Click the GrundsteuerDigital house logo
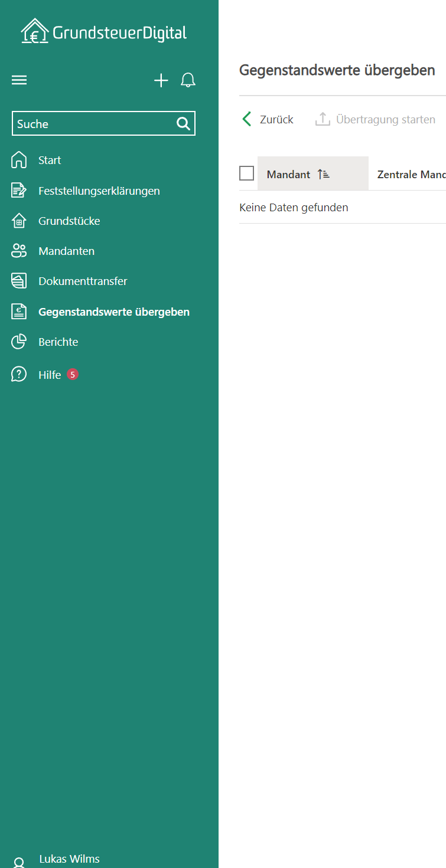446x868 pixels. [35, 31]
